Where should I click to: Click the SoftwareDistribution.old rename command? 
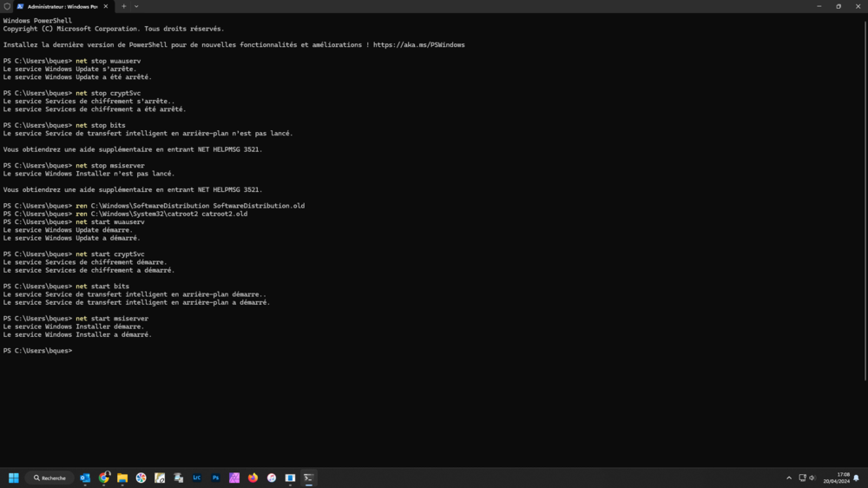[x=190, y=206]
